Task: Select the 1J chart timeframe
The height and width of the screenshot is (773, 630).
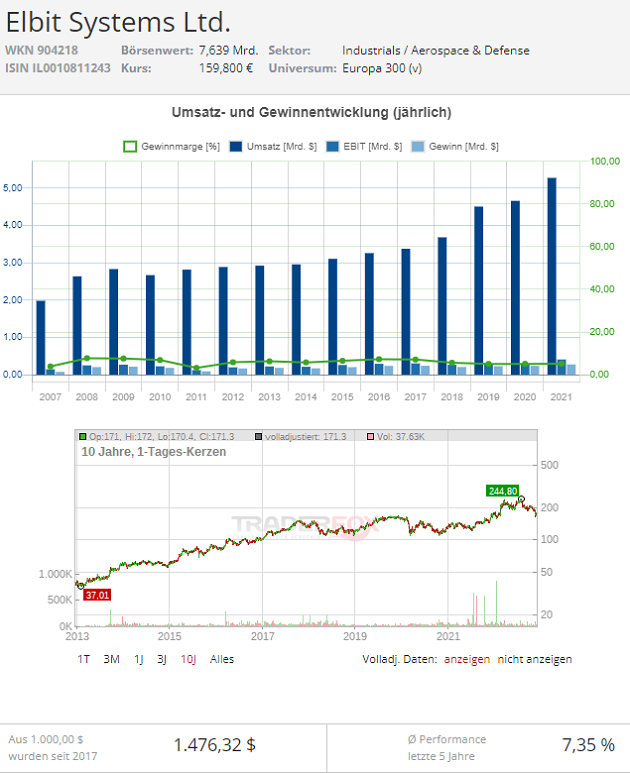Action: coord(139,659)
